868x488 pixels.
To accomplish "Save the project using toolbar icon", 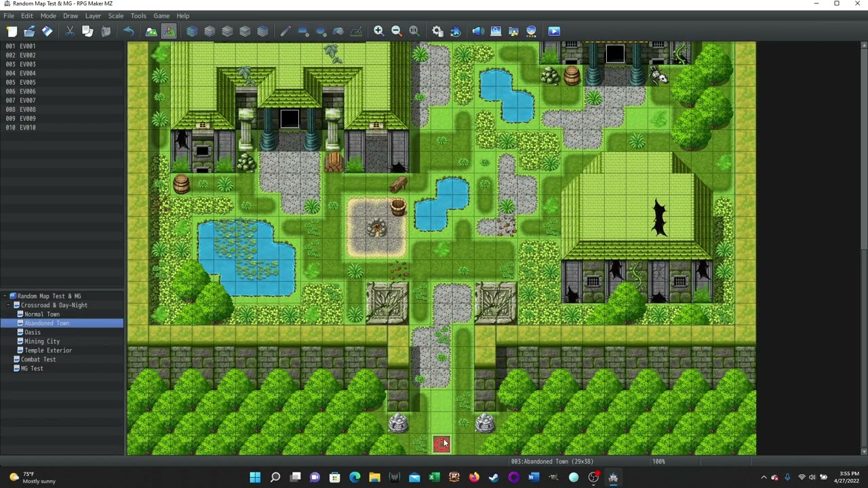I will (x=47, y=31).
